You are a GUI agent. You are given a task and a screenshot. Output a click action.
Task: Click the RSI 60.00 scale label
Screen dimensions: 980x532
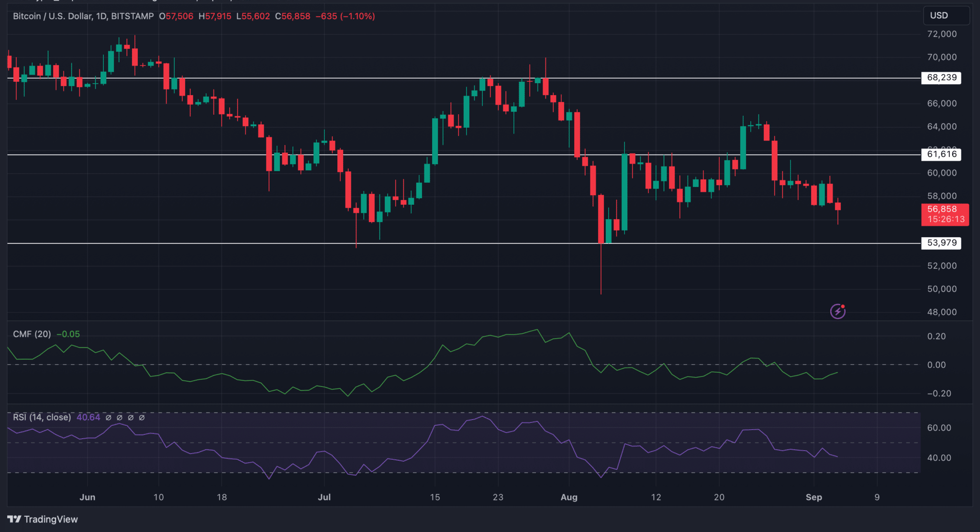pyautogui.click(x=939, y=428)
